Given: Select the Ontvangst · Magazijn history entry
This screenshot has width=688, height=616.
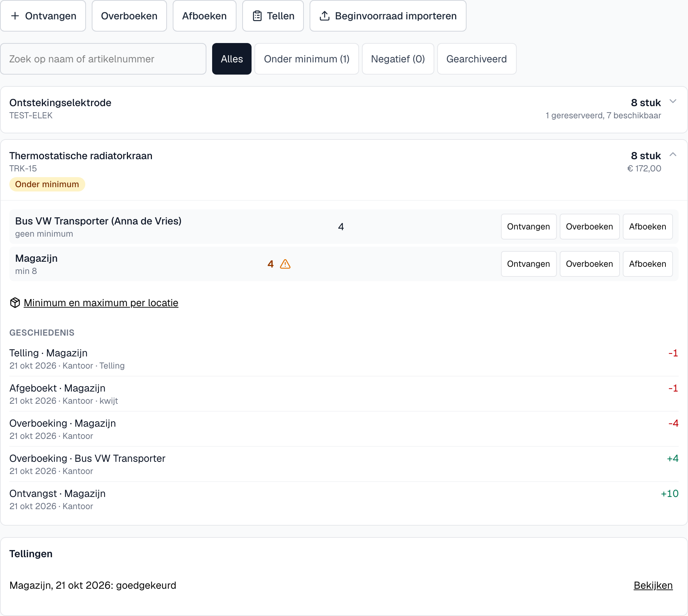Looking at the screenshot, I should click(x=344, y=499).
